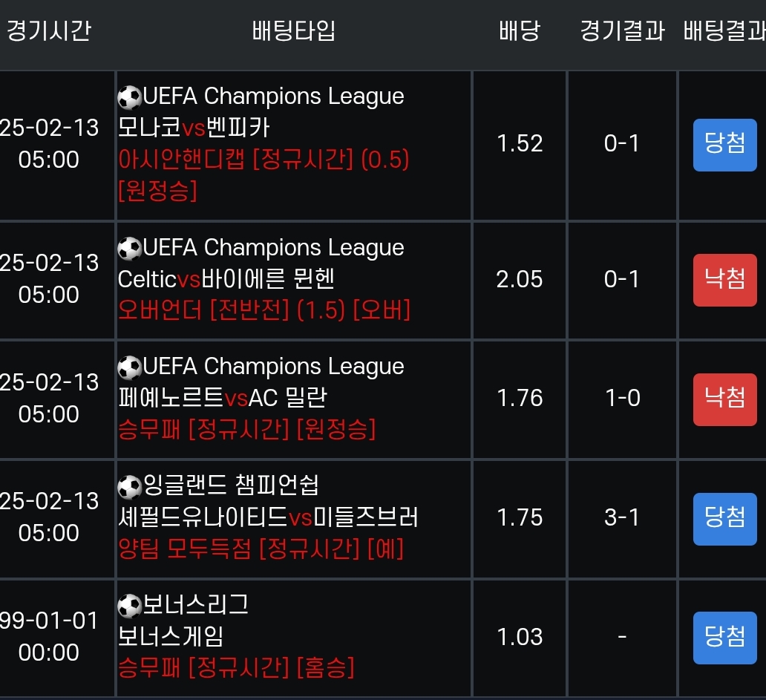This screenshot has height=700, width=766.
Task: Click the 1.76 odds for 페예노르트vsAC 밀란
Action: pyautogui.click(x=520, y=399)
